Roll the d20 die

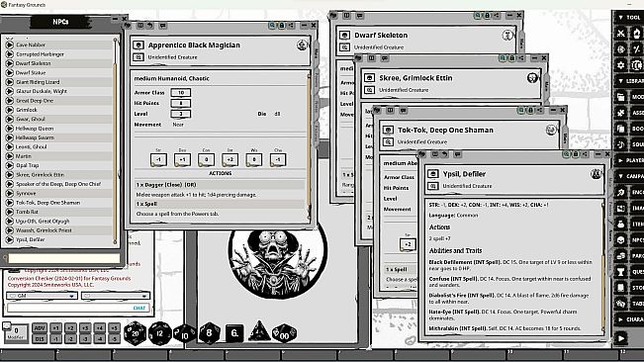[x=135, y=333]
